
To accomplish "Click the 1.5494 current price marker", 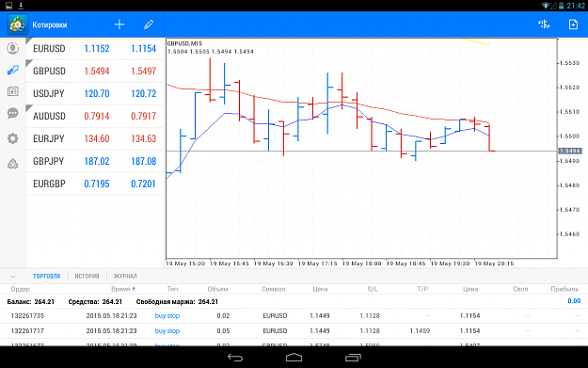I will click(569, 151).
